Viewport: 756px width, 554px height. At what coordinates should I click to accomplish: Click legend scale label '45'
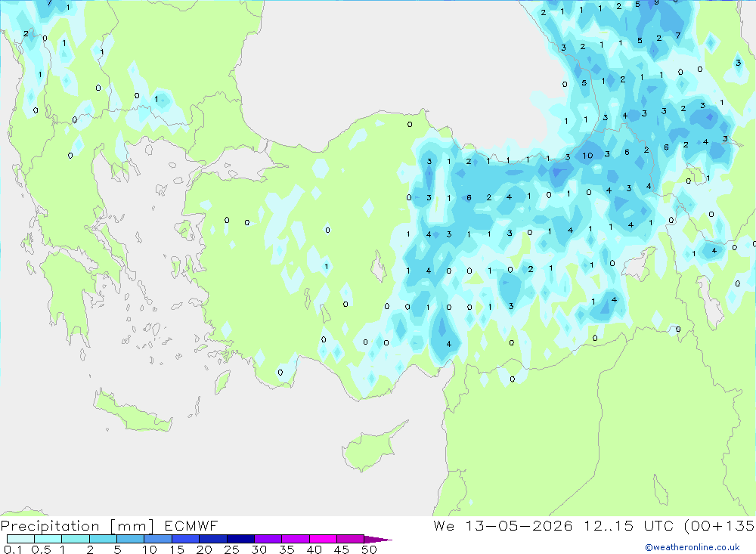coord(342,549)
